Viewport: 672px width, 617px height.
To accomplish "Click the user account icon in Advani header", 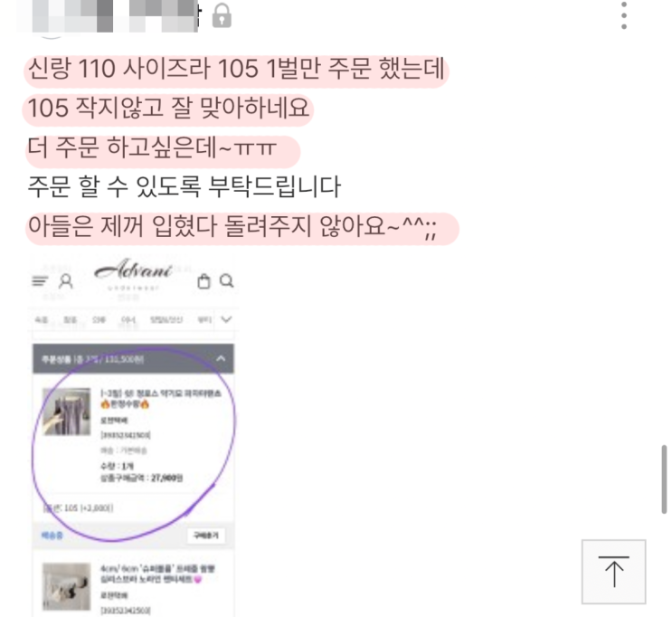I will point(66,281).
